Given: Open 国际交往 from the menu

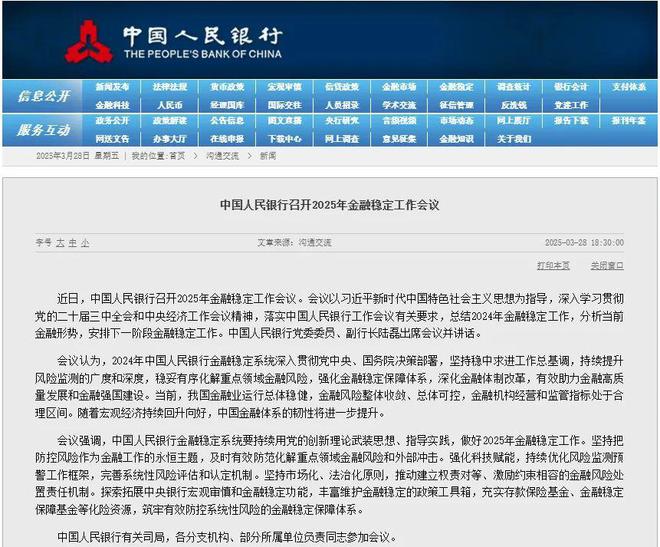Looking at the screenshot, I should pyautogui.click(x=285, y=105).
